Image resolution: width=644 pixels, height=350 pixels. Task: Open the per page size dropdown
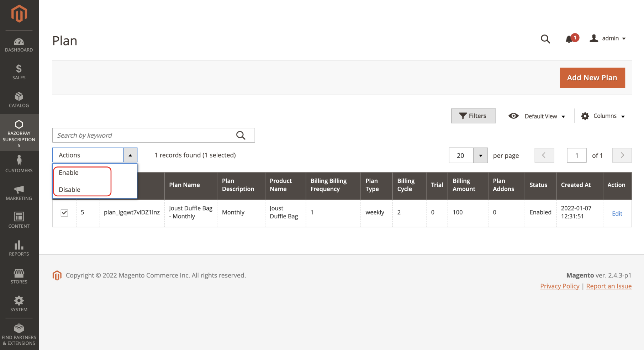pos(480,155)
